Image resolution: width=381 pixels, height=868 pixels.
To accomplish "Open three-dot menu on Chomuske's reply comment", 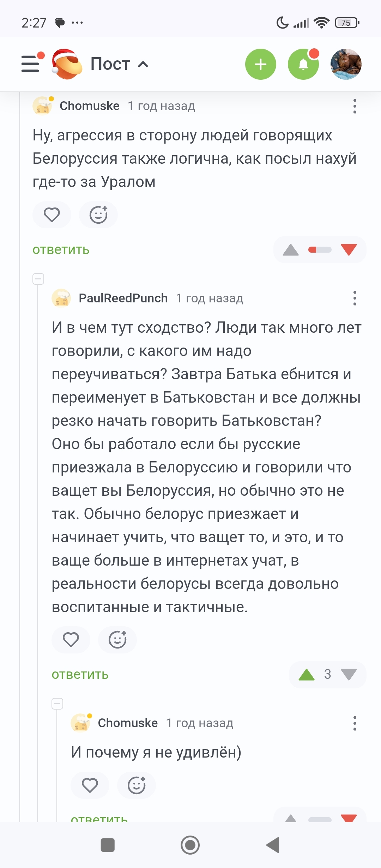I will [x=355, y=723].
